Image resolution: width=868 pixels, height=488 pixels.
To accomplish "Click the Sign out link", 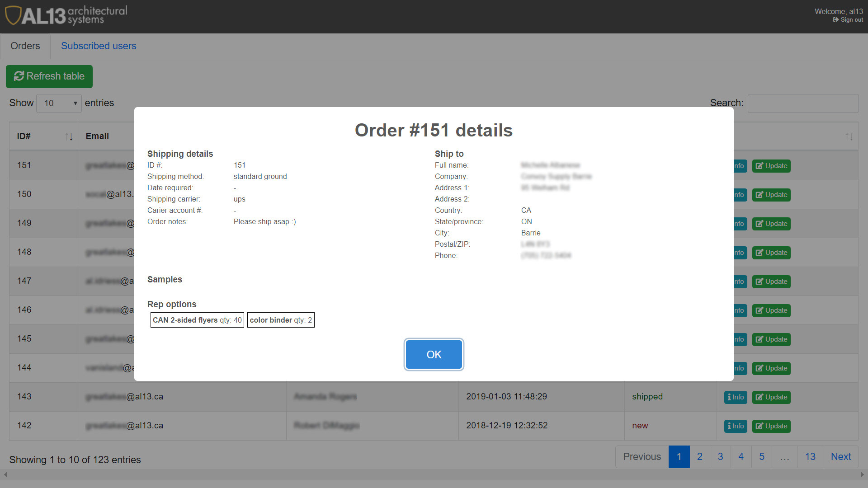I will [x=848, y=20].
